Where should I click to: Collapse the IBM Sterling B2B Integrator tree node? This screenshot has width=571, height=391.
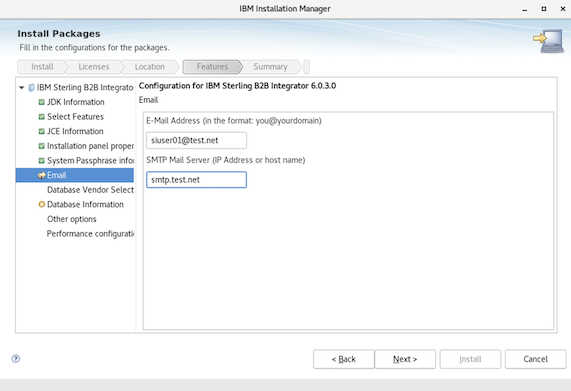coord(21,88)
